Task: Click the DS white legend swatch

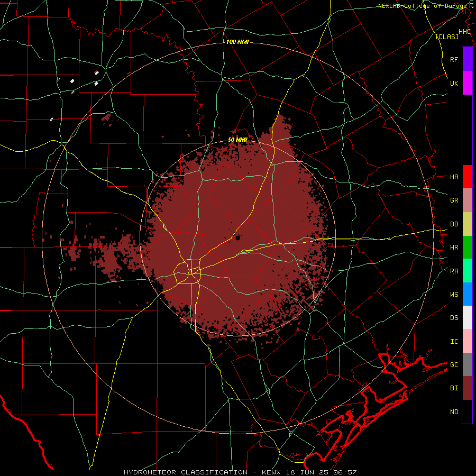Action: pyautogui.click(x=467, y=317)
